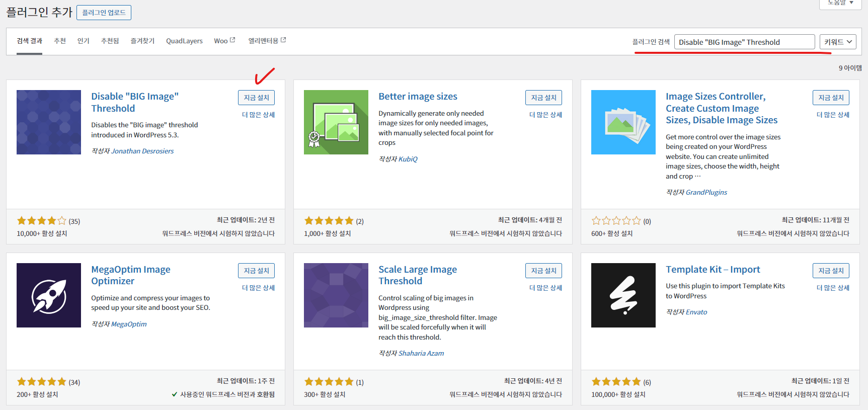
Task: Click the plugin search input field
Action: [745, 42]
